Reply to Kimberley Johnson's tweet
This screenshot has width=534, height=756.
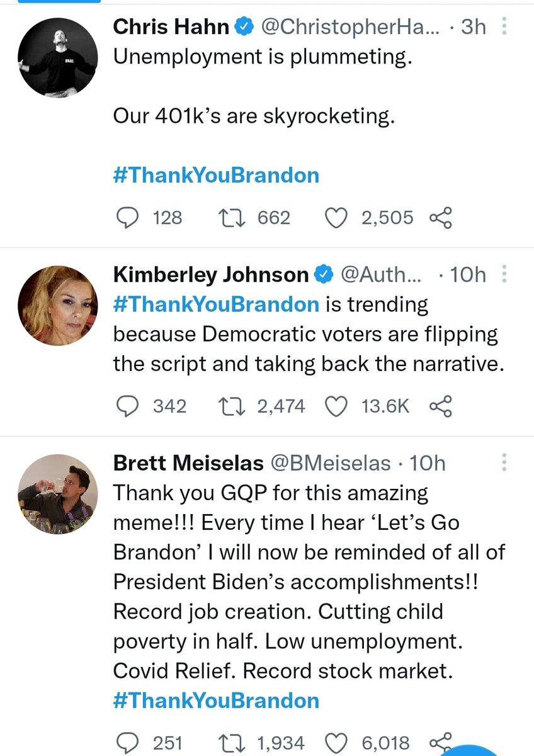pos(129,406)
